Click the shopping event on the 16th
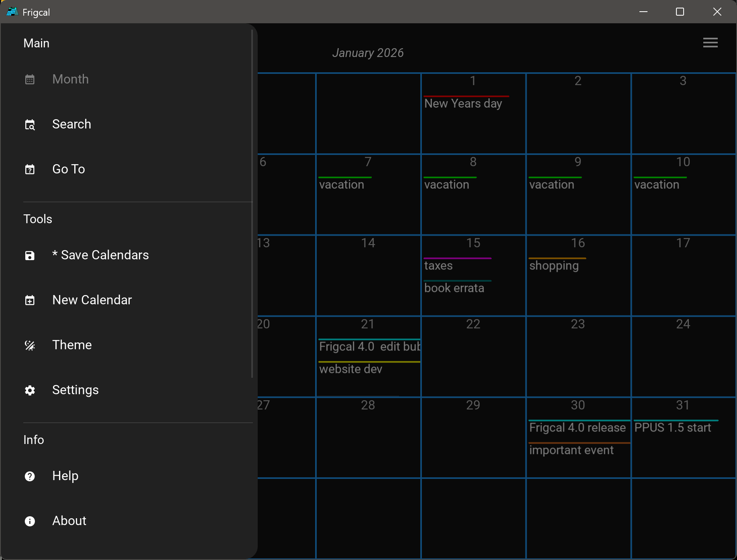The image size is (737, 560). 554,266
